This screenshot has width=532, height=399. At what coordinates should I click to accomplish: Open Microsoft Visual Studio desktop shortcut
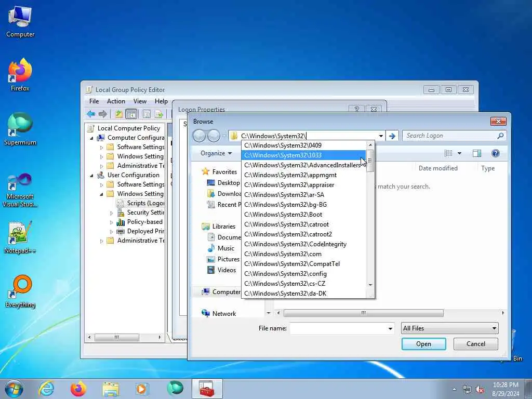pyautogui.click(x=20, y=190)
